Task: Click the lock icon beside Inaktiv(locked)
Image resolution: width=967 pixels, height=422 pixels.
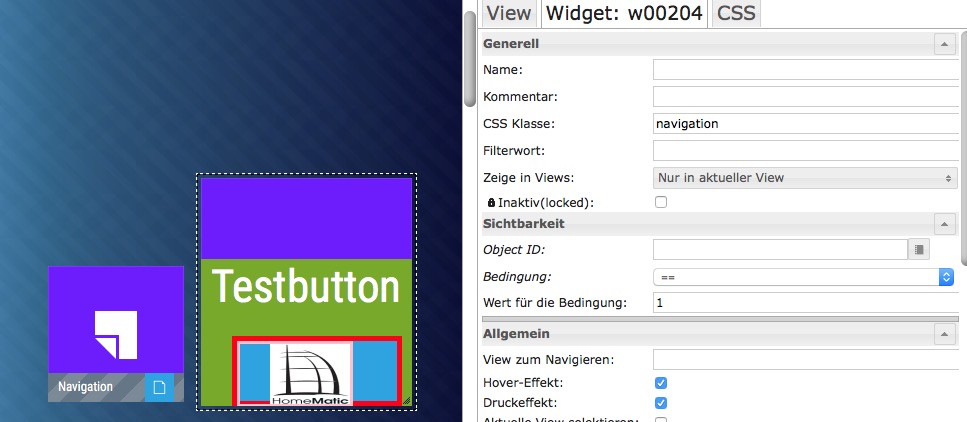Action: (x=491, y=203)
